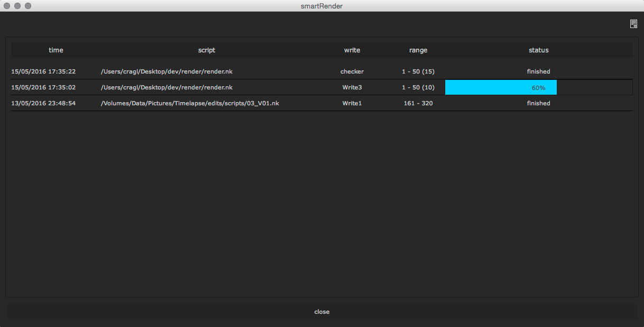
Task: Select the Write3 write node cell
Action: tap(352, 87)
